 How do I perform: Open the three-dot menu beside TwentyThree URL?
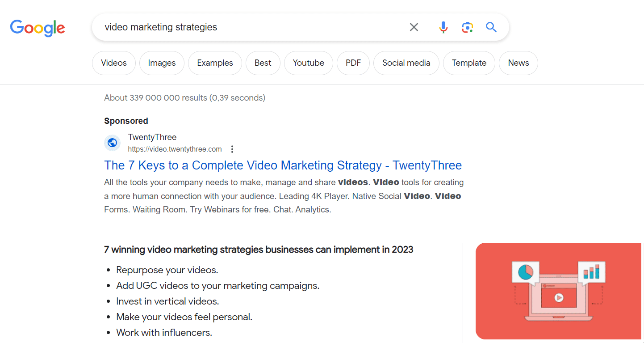click(232, 149)
